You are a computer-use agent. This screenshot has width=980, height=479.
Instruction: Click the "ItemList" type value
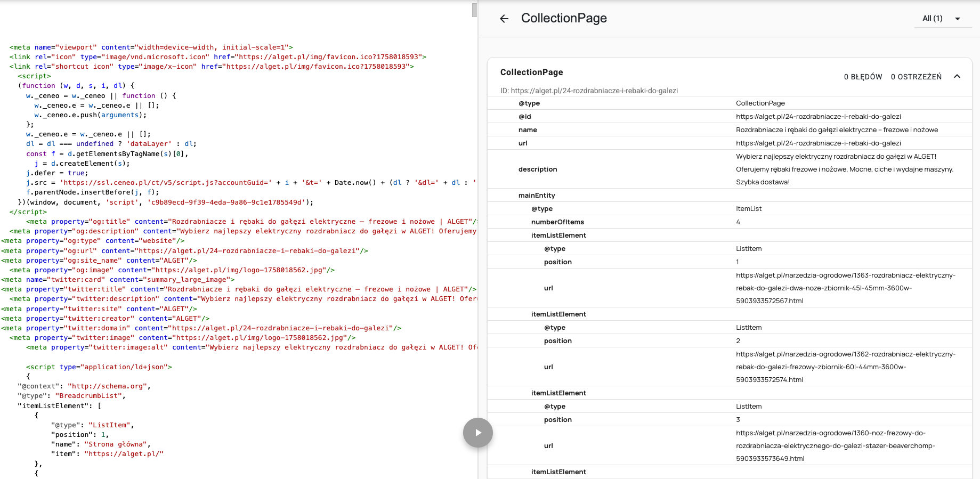point(749,208)
